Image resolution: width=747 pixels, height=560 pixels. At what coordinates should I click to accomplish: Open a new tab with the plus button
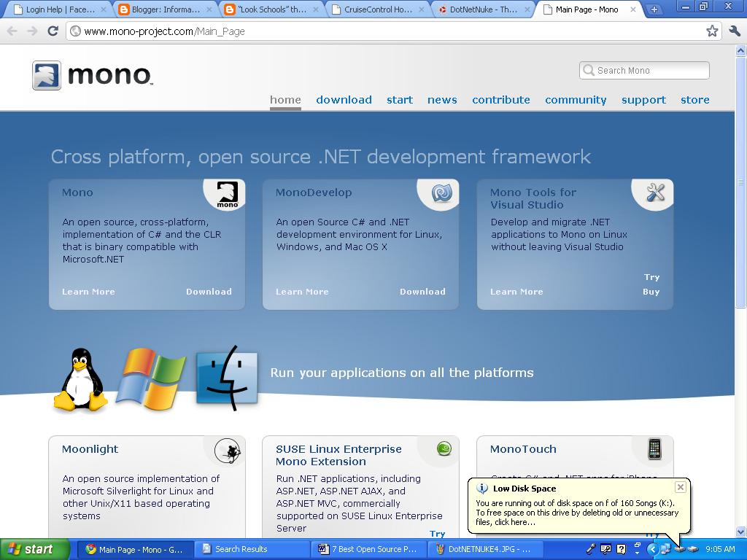(654, 9)
